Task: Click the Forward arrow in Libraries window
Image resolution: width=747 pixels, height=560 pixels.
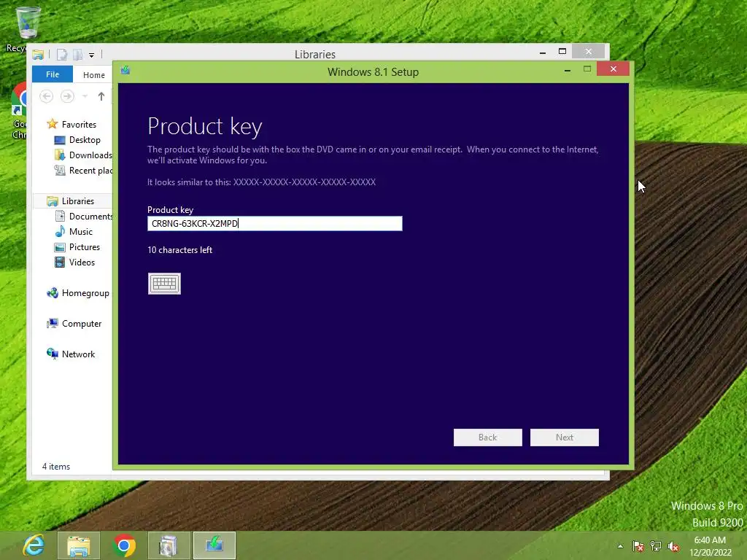Action: (67, 96)
